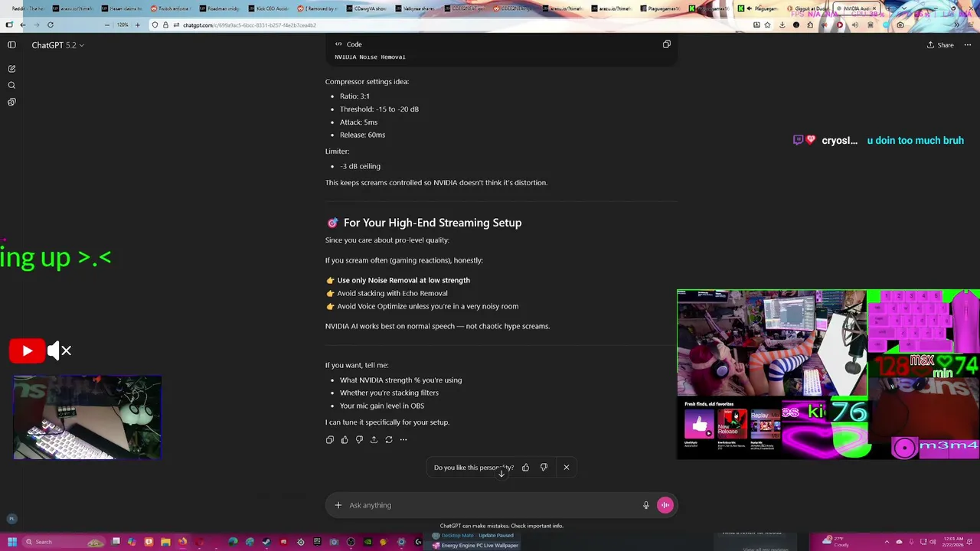The height and width of the screenshot is (551, 980).
Task: Click 'Attack: 5ms' bullet text
Action: pos(358,122)
